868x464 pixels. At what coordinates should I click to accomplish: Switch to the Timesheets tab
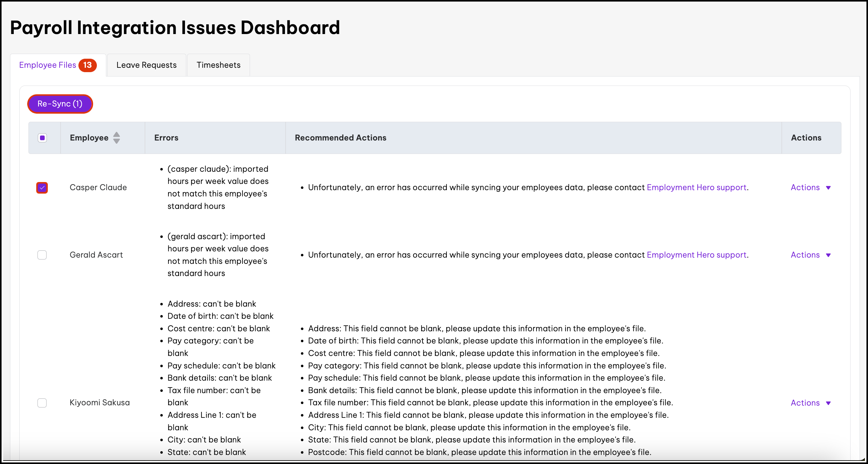click(218, 65)
